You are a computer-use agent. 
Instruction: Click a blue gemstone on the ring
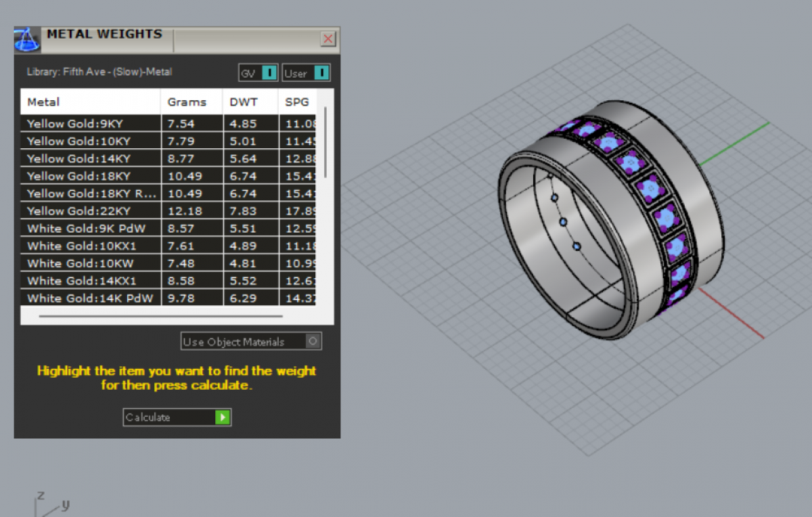click(667, 218)
